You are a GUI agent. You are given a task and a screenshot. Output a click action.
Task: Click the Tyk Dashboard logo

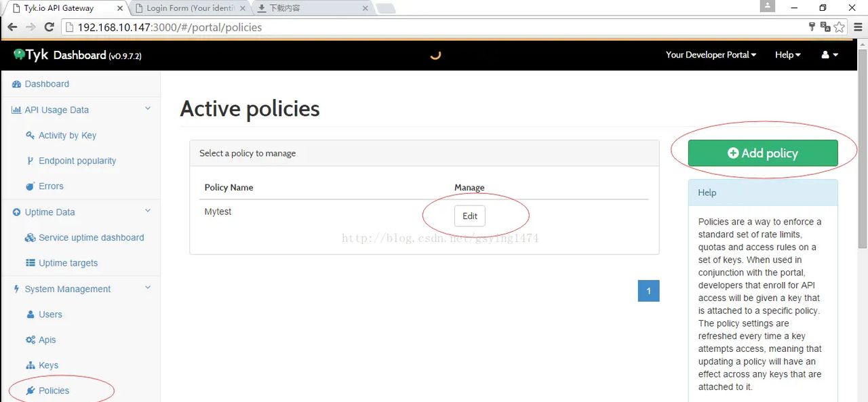point(77,55)
